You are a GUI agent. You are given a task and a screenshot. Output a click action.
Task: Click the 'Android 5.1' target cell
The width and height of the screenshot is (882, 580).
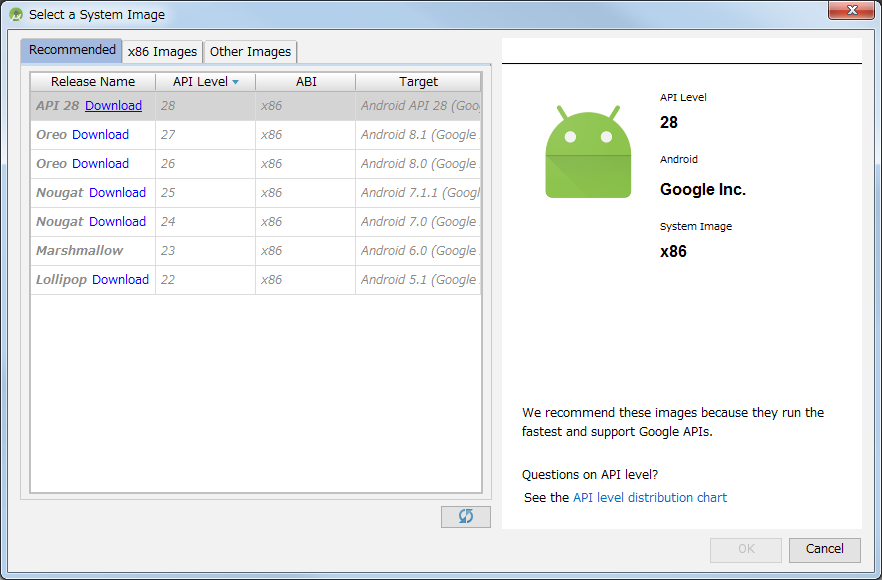418,280
